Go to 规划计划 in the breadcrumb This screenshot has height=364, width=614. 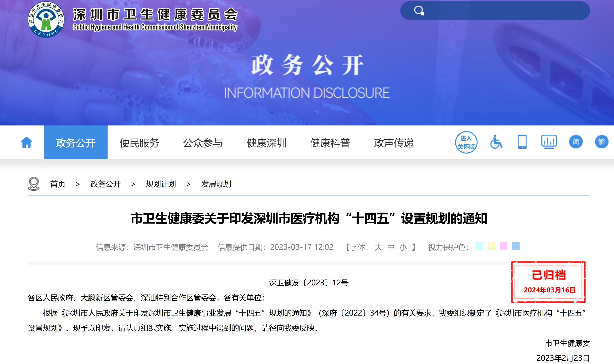coord(161,184)
